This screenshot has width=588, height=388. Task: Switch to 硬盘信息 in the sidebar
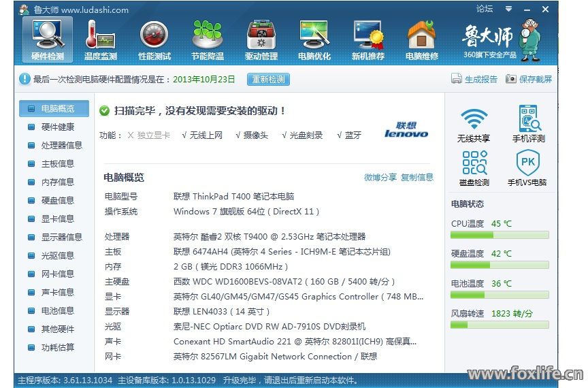click(x=57, y=200)
